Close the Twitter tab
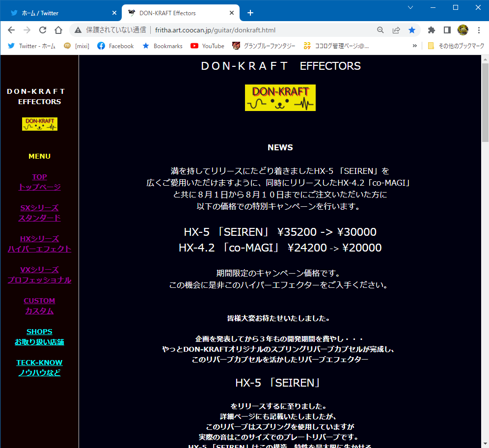Viewport: 489px width, 448px height. click(x=114, y=13)
